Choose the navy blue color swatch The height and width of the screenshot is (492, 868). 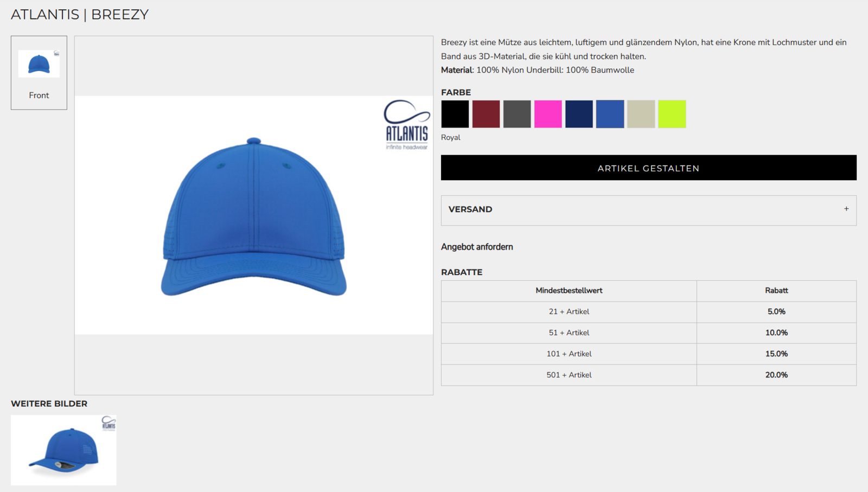point(579,114)
